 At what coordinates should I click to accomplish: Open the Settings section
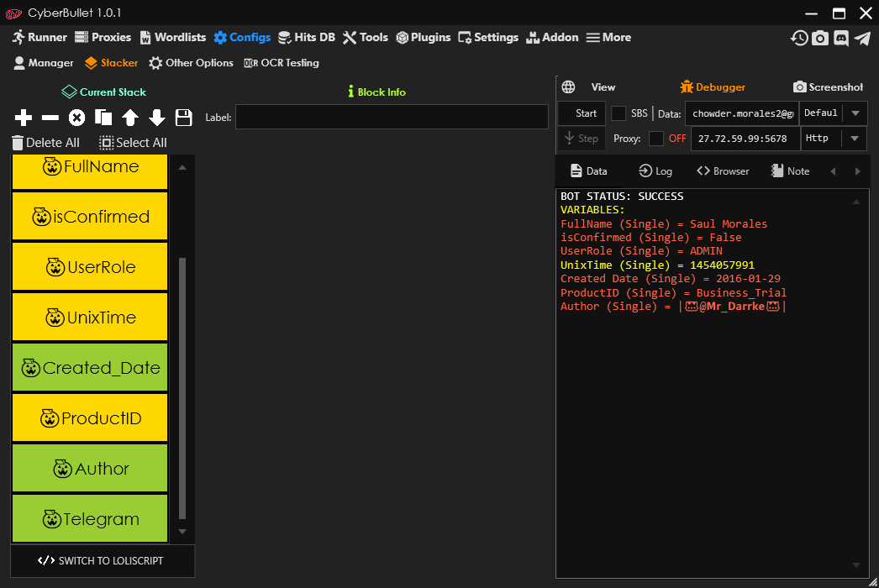click(x=488, y=38)
